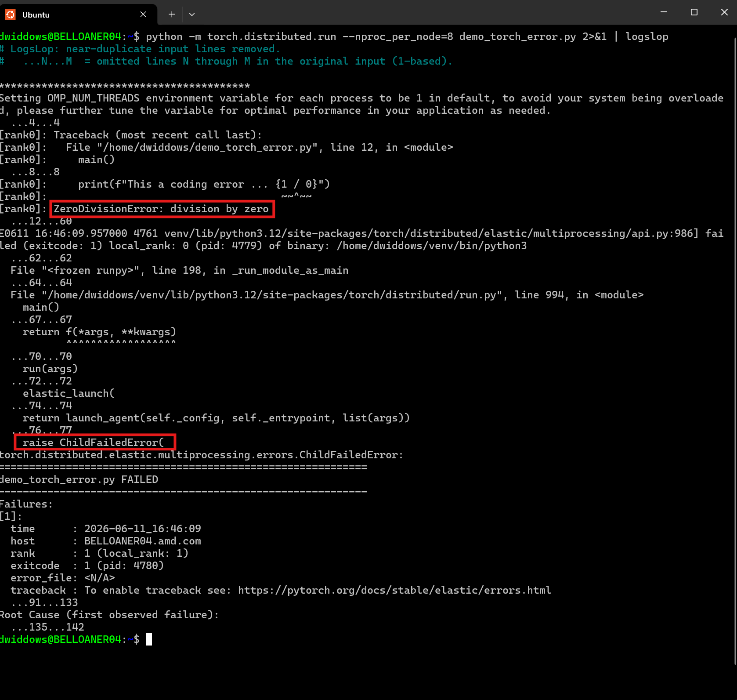
Task: Click the Ubuntu tab icon
Action: click(x=10, y=15)
